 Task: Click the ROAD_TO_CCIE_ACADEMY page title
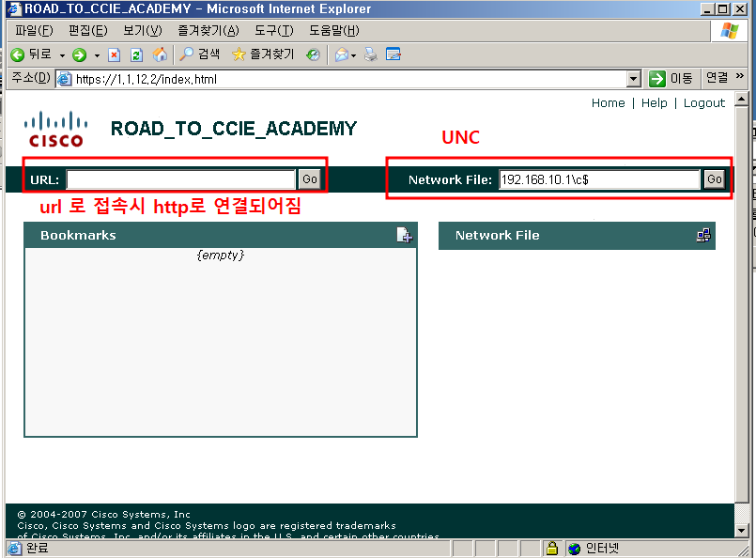tap(234, 129)
